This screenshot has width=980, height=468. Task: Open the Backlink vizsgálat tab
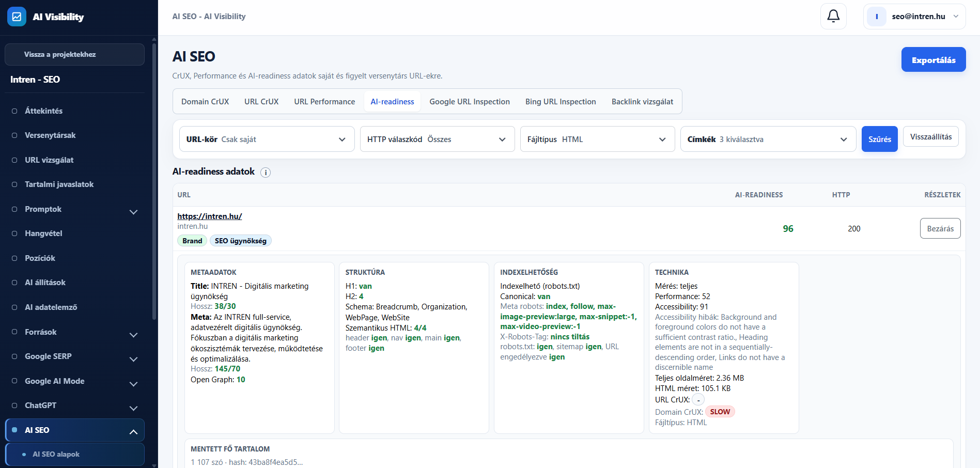[642, 101]
